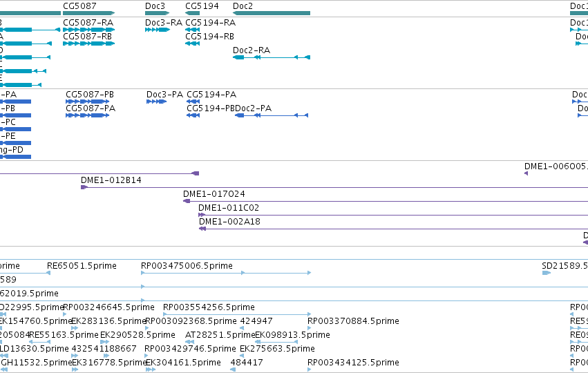Select the AT28251.5prime EST glyph
This screenshot has height=373, width=588.
[190, 342]
